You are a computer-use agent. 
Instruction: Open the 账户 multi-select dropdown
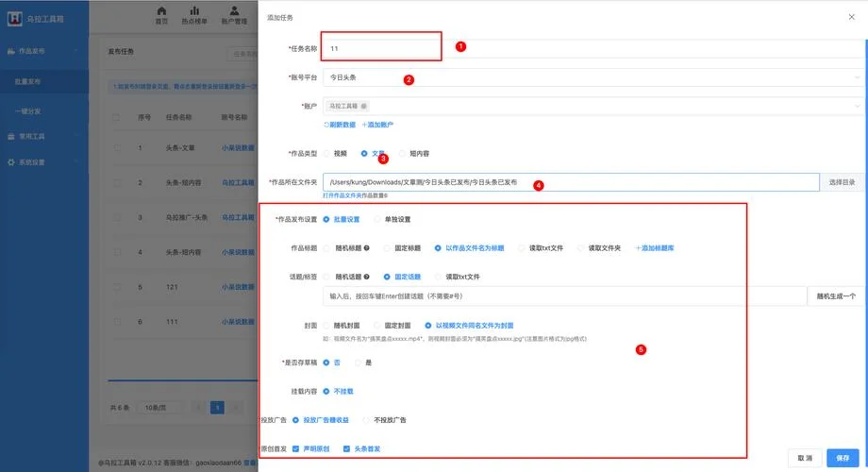click(x=593, y=106)
